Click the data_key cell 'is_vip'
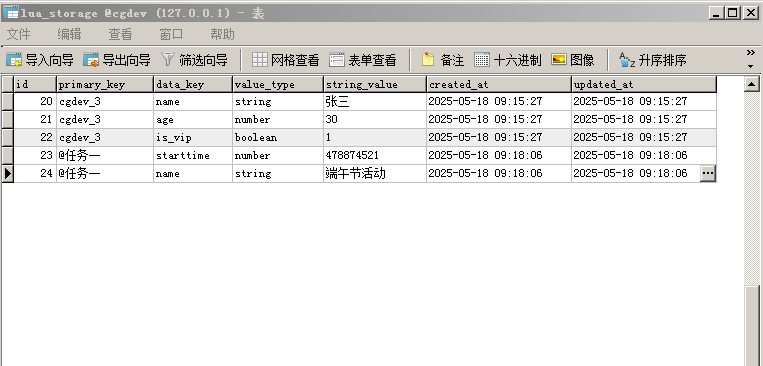The image size is (763, 366). click(x=193, y=137)
